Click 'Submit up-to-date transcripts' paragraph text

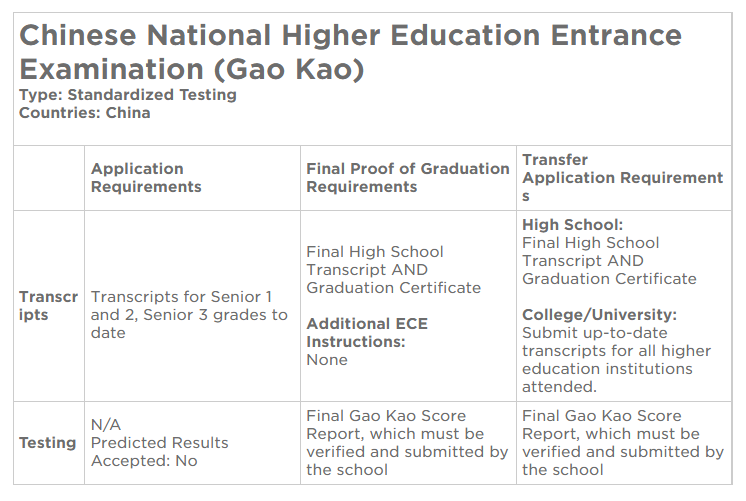(616, 360)
